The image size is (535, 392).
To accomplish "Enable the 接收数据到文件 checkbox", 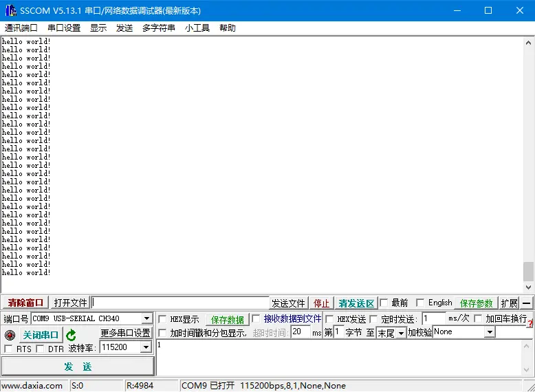I will [x=256, y=318].
